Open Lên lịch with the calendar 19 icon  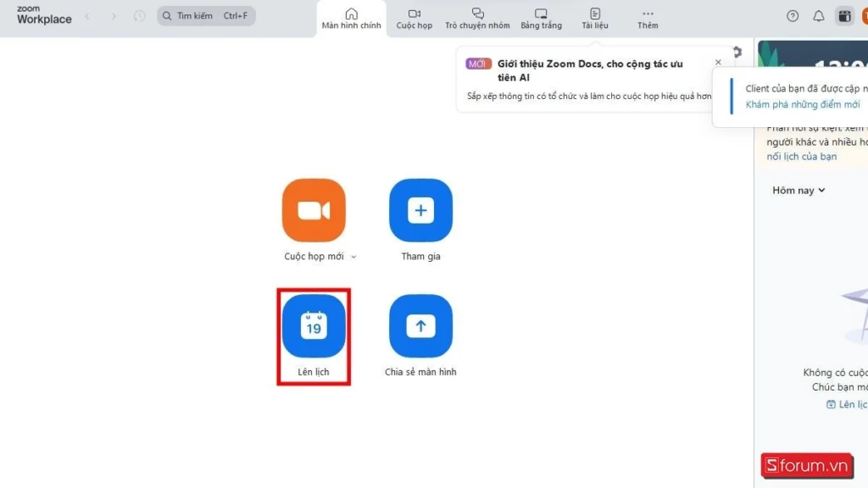(x=314, y=324)
